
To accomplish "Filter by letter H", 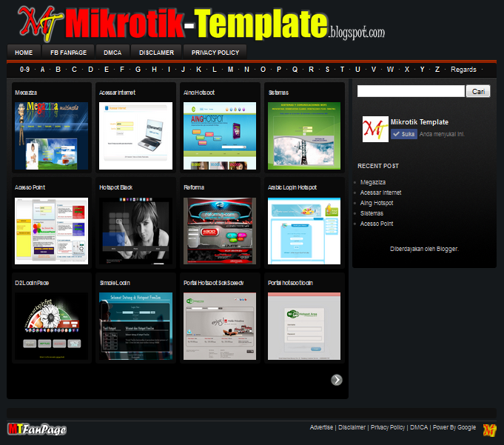I will point(154,70).
